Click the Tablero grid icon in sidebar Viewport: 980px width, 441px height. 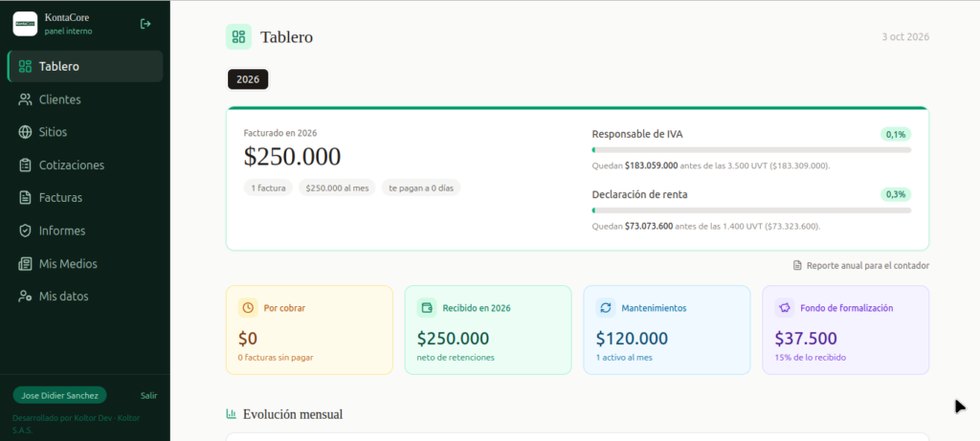pos(25,66)
